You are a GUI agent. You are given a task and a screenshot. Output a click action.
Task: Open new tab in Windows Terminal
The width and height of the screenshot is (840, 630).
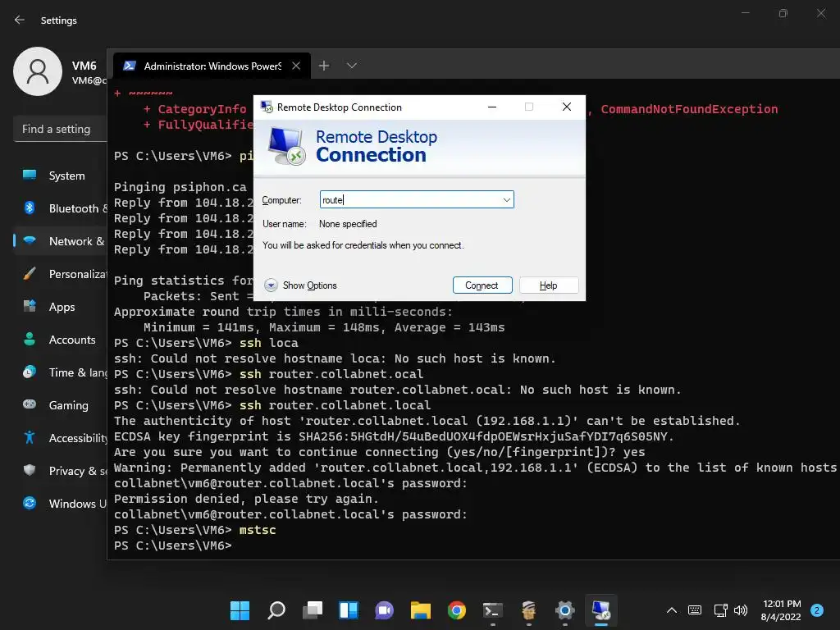pyautogui.click(x=324, y=66)
